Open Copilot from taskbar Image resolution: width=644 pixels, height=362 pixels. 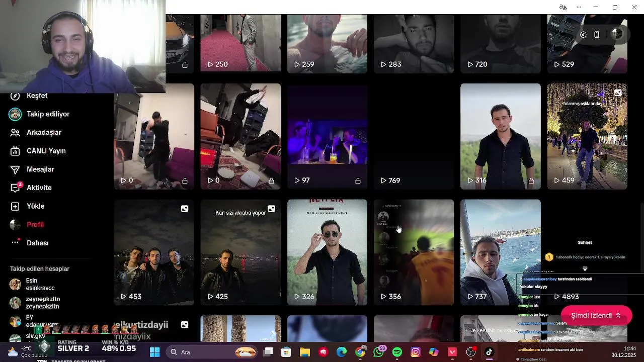pos(434,352)
